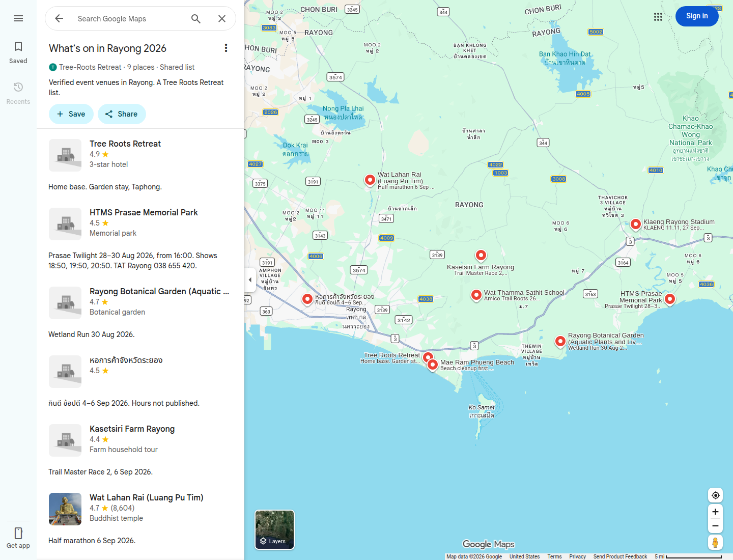The image size is (733, 560).
Task: Click the Get app phone icon
Action: pyautogui.click(x=18, y=533)
